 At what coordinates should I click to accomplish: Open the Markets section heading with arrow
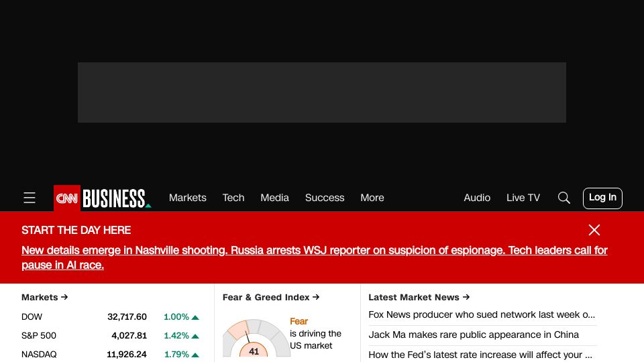point(44,297)
